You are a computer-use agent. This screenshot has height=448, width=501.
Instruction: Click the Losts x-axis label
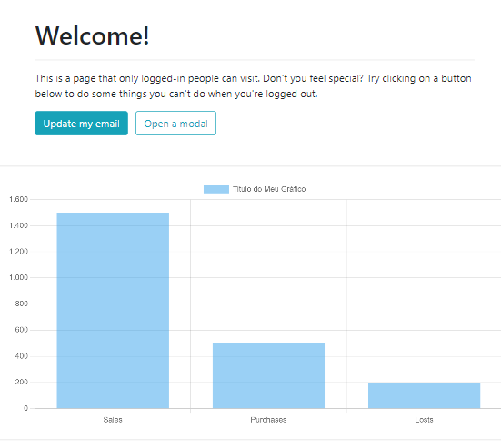click(x=425, y=420)
